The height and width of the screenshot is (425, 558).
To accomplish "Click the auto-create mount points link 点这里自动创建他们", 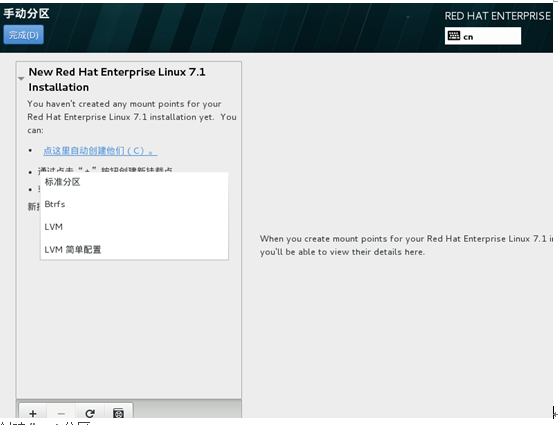I will pyautogui.click(x=100, y=151).
